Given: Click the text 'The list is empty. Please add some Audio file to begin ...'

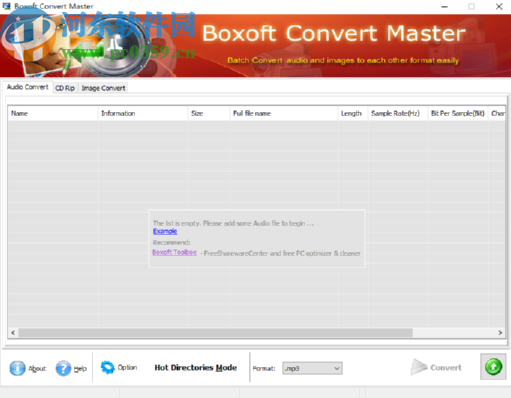Looking at the screenshot, I should 233,223.
